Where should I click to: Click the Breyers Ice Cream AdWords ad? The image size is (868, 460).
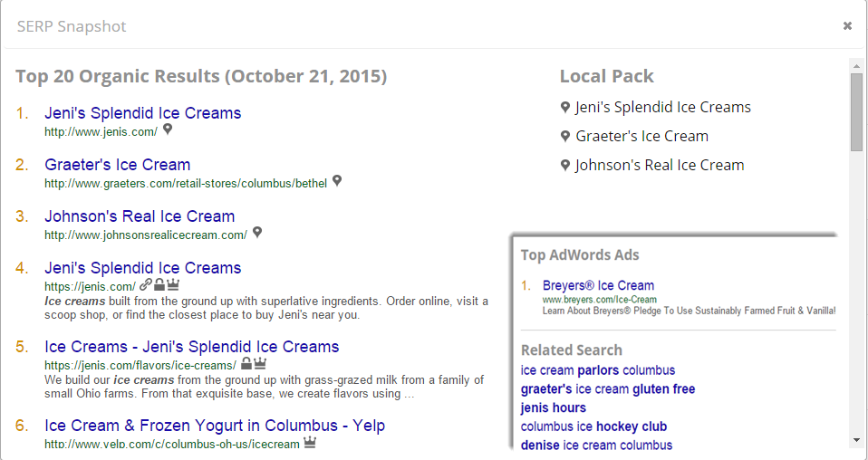click(598, 285)
